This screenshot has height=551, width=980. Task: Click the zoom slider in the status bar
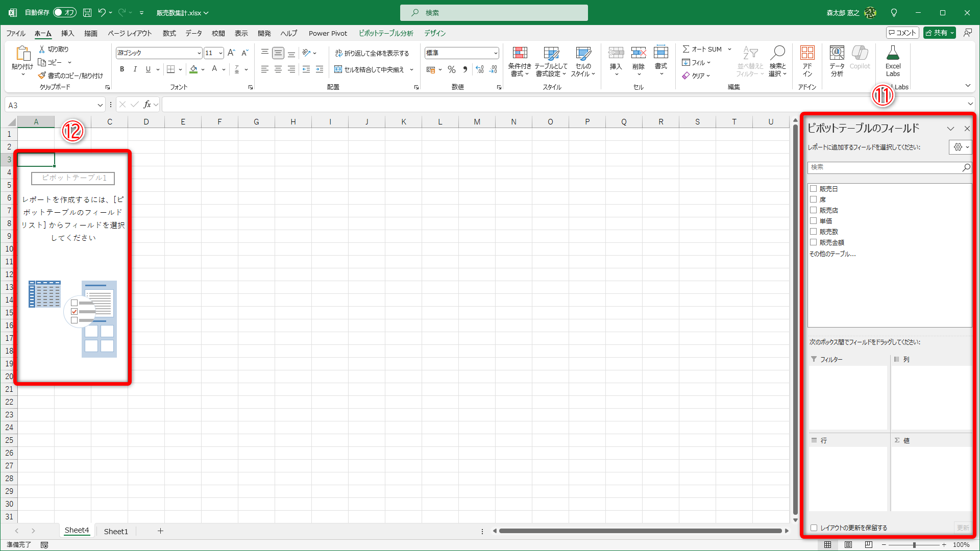coord(914,544)
